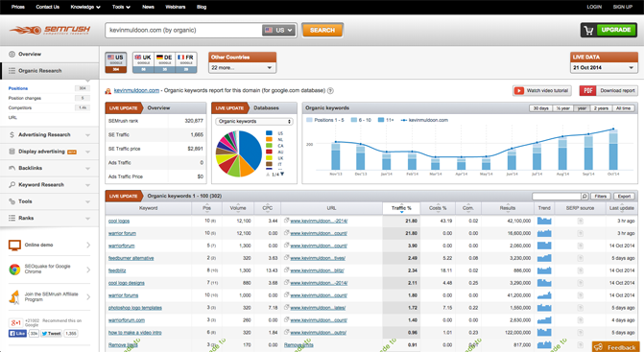The image size is (644, 352).
Task: Expand the Ranks sidebar section
Action: click(x=87, y=219)
